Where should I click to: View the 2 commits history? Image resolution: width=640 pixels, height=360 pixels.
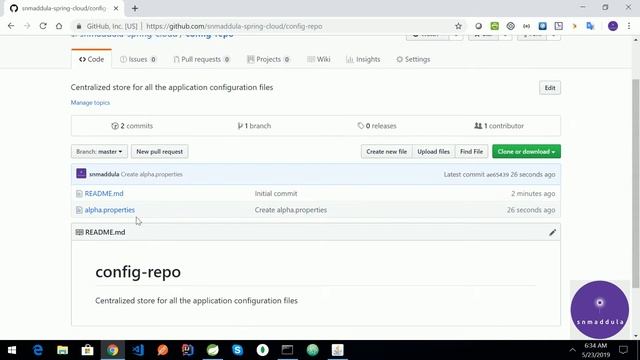pos(132,126)
